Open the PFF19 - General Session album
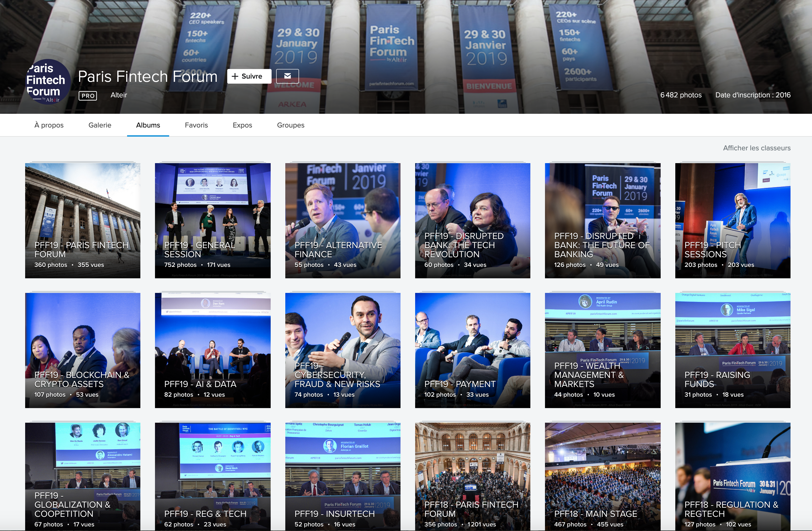Viewport: 812px width, 531px height. (x=213, y=220)
